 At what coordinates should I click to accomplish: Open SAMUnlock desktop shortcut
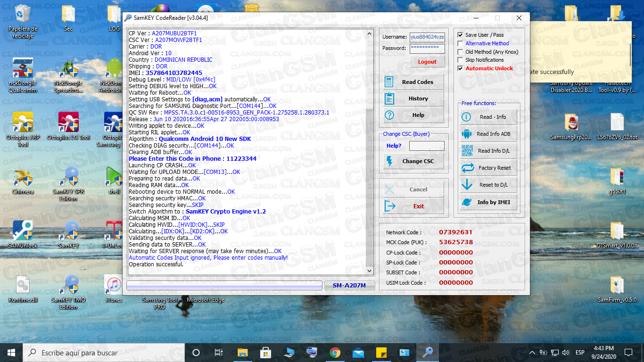tap(23, 234)
